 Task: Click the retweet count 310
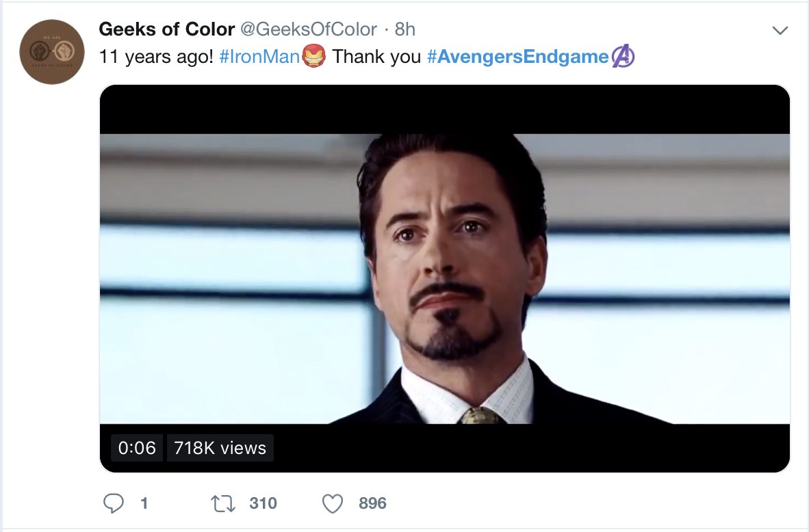coord(263,504)
